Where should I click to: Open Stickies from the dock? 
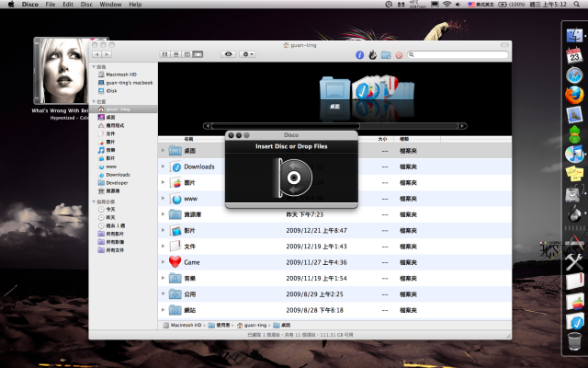574,174
